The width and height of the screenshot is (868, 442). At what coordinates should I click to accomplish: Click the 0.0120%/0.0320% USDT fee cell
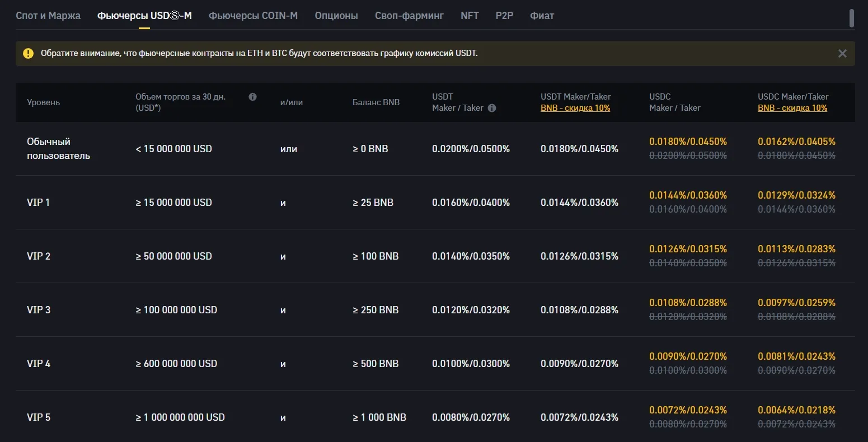pyautogui.click(x=471, y=310)
